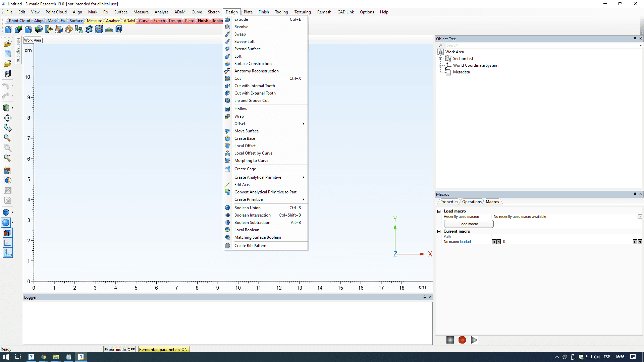The width and height of the screenshot is (644, 362).
Task: Toggle Expert mode OFF status indicator
Action: pyautogui.click(x=119, y=349)
